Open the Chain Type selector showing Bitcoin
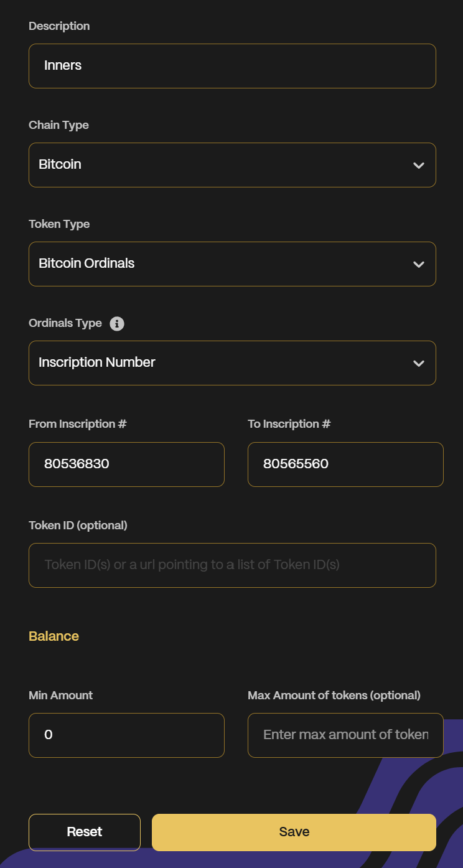463x868 pixels. [x=232, y=165]
